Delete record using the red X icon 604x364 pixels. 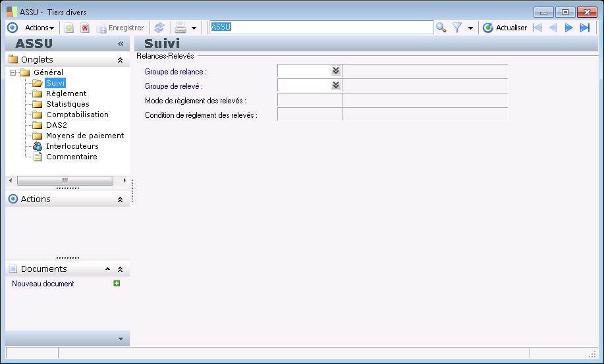pyautogui.click(x=85, y=28)
